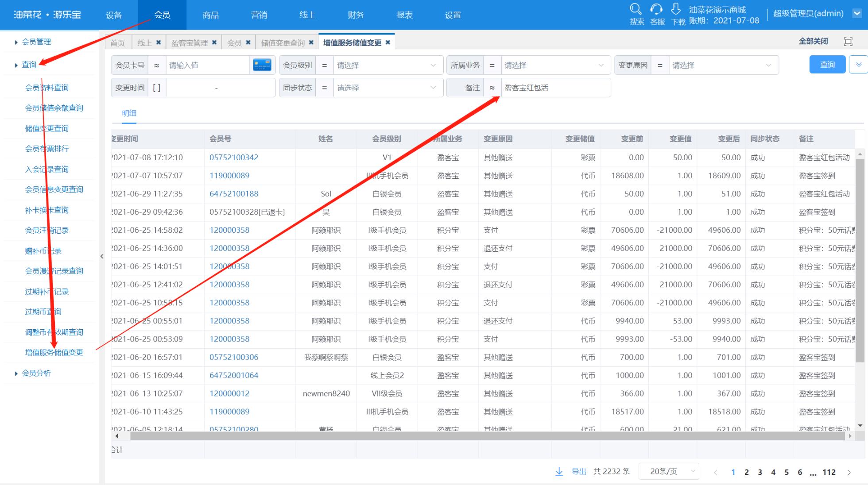
Task: Click the card reader icon in 会员卡号 field
Action: [262, 65]
